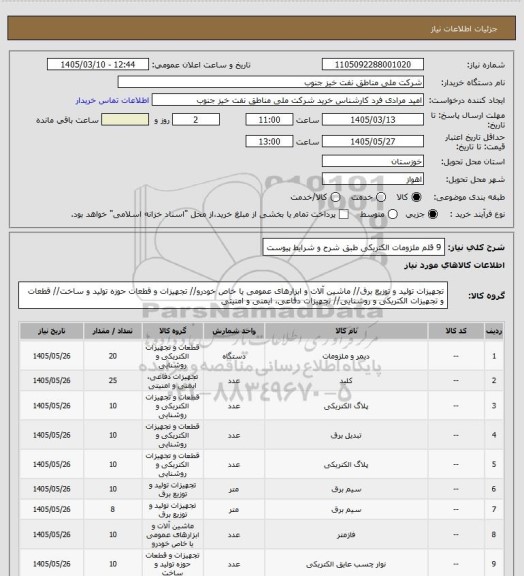Select the خدمت radio button

[x=381, y=197]
